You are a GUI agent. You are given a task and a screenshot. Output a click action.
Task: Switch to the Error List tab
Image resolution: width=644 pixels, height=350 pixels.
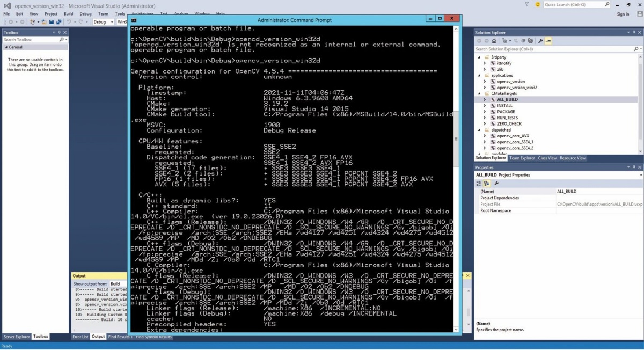[x=80, y=337]
